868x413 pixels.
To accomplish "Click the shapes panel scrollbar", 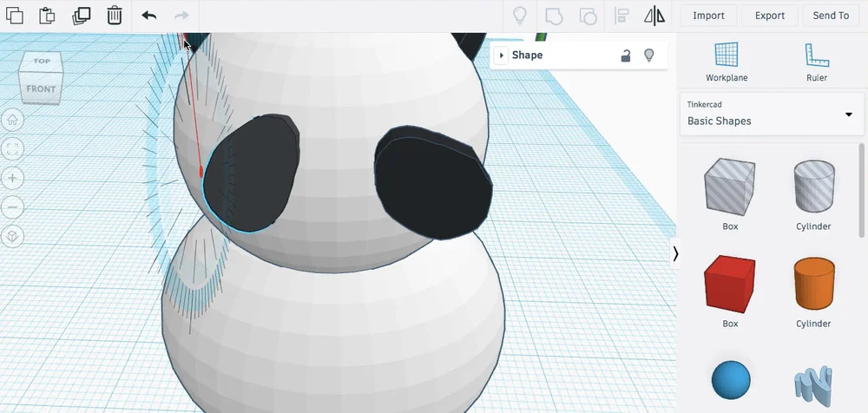I will tap(861, 191).
